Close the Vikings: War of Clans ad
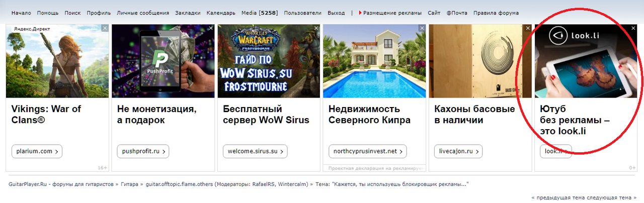This screenshot has width=644, height=203. click(x=105, y=28)
